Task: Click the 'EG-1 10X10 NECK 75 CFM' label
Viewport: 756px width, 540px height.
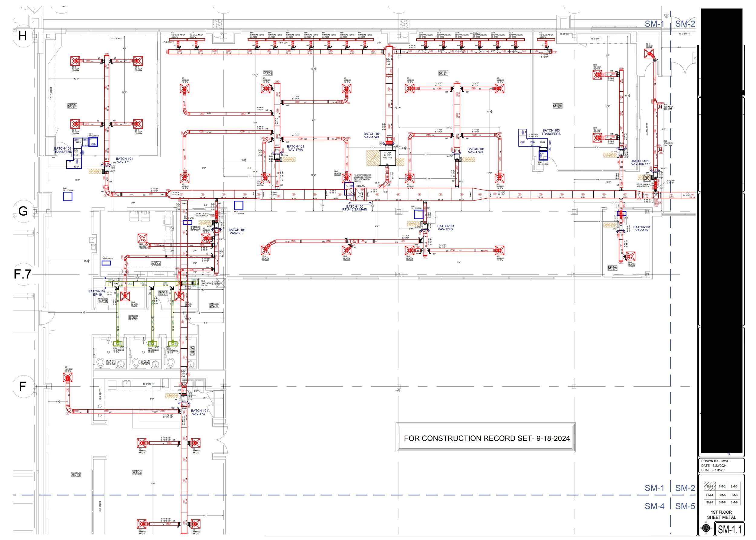Action: click(206, 283)
